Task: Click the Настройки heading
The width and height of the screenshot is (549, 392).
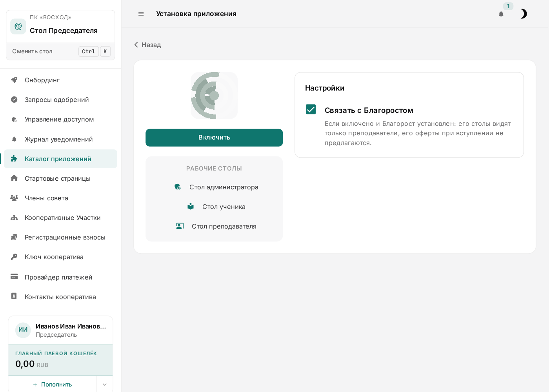Action: tap(325, 88)
